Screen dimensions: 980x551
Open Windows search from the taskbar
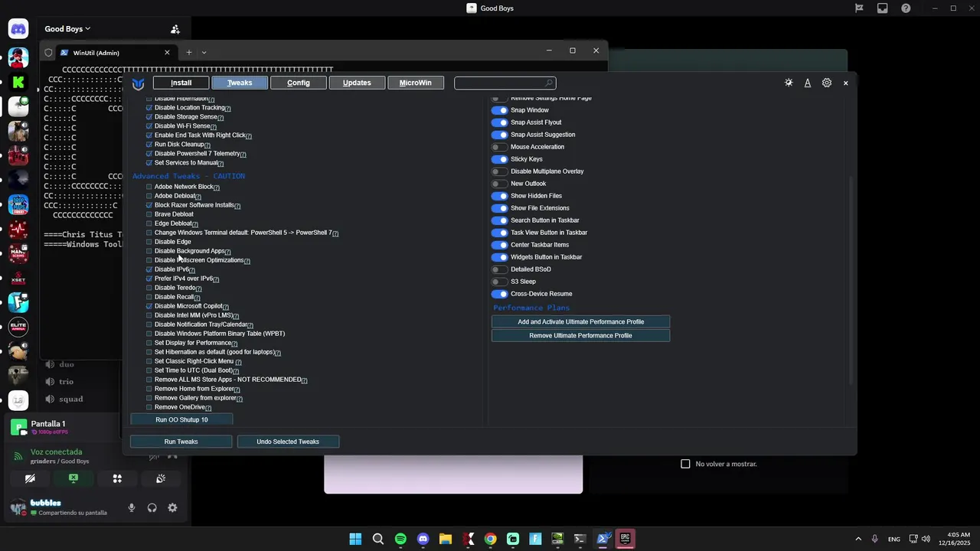pyautogui.click(x=378, y=539)
